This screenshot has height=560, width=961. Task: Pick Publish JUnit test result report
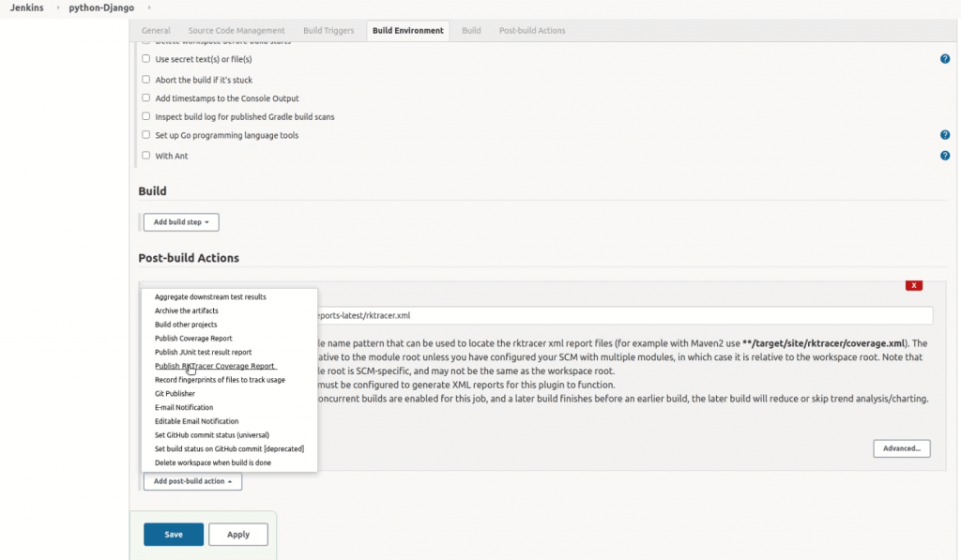[203, 353]
